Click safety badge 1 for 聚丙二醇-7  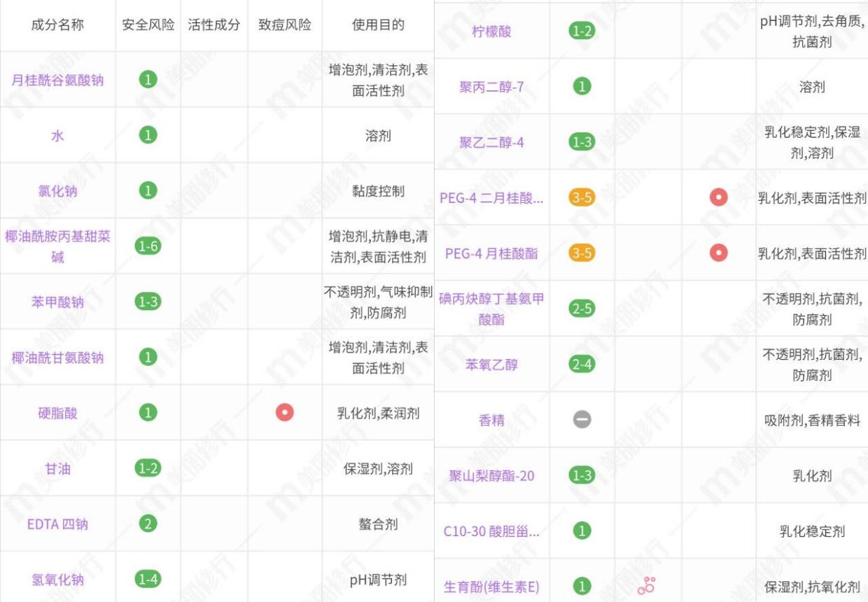pos(582,87)
